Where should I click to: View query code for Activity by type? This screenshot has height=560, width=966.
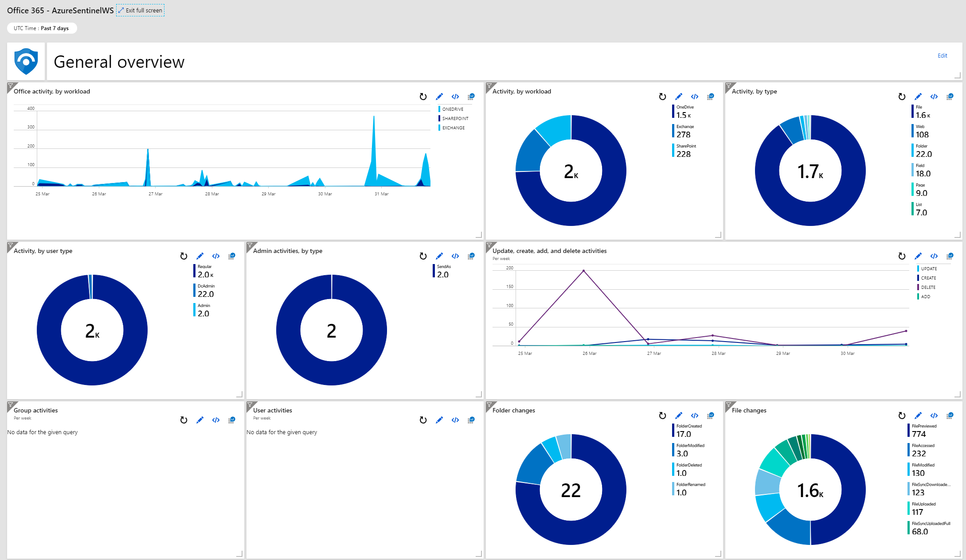click(x=934, y=97)
